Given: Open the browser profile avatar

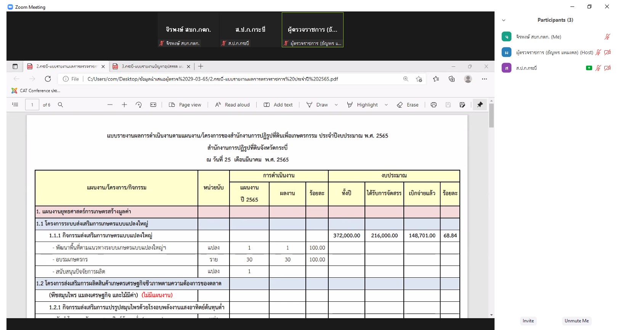Looking at the screenshot, I should [x=468, y=79].
